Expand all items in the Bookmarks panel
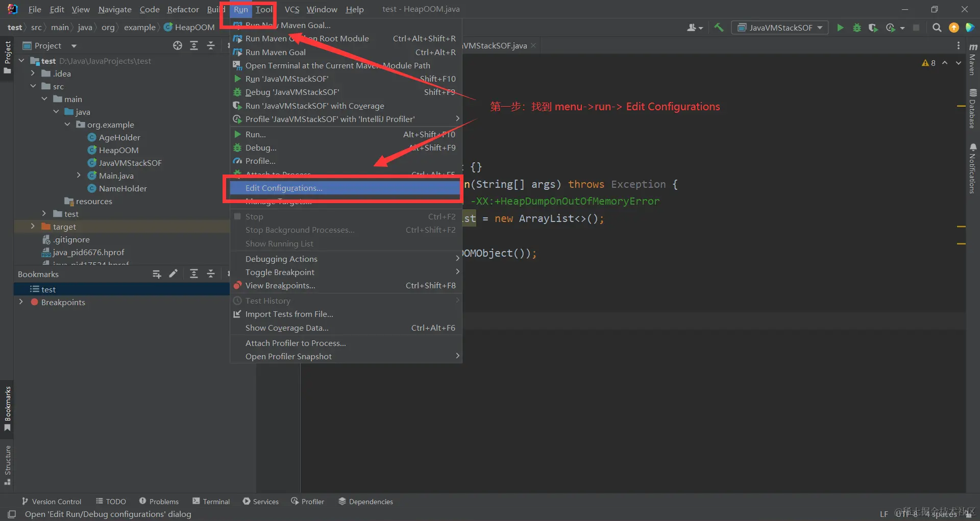This screenshot has width=980, height=521. 194,274
